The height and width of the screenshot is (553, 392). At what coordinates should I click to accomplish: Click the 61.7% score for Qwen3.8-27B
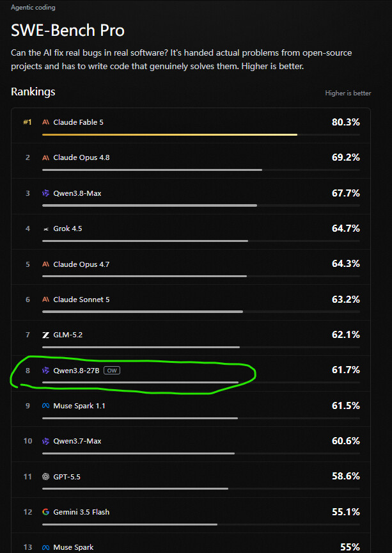tap(345, 369)
